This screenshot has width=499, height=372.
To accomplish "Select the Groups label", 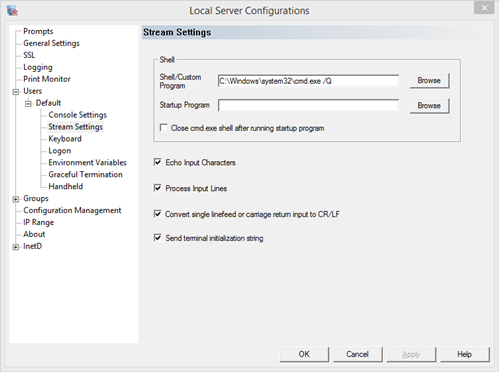I will click(36, 199).
